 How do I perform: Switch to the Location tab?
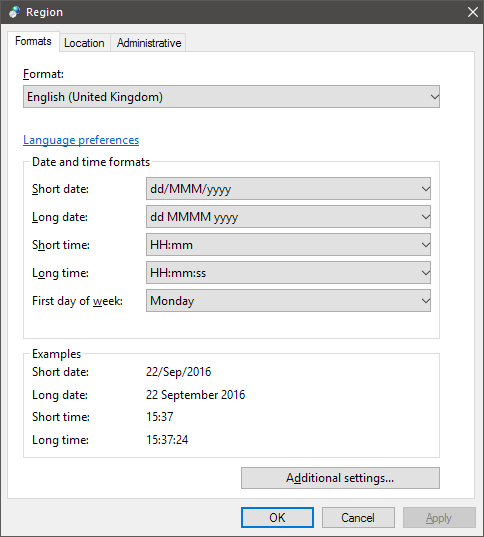pos(84,43)
